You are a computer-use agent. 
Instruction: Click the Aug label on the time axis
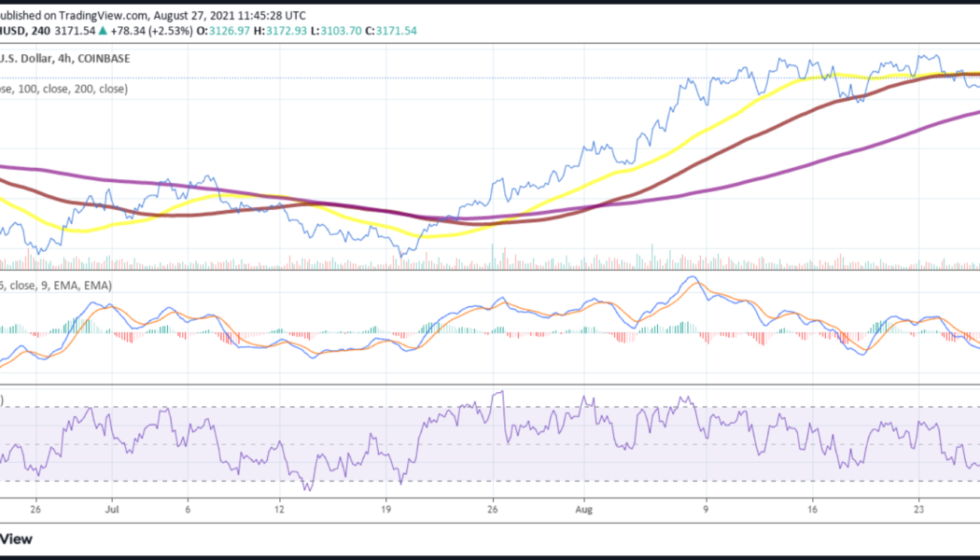pos(584,510)
